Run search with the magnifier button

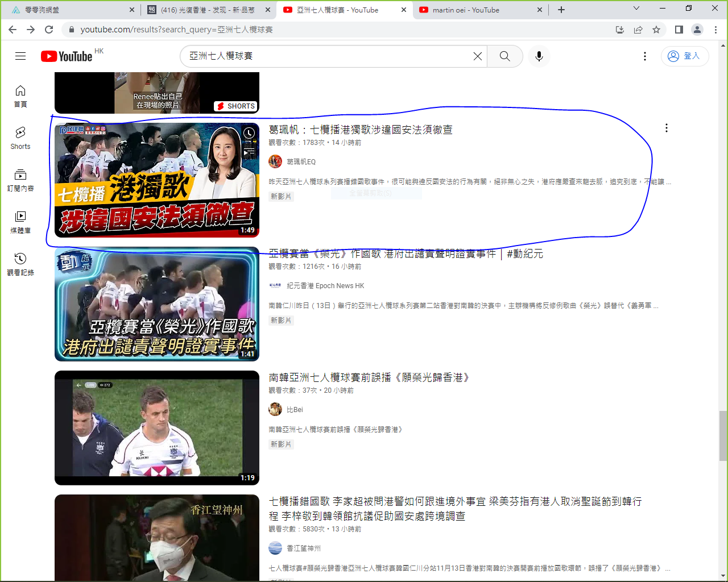click(504, 56)
